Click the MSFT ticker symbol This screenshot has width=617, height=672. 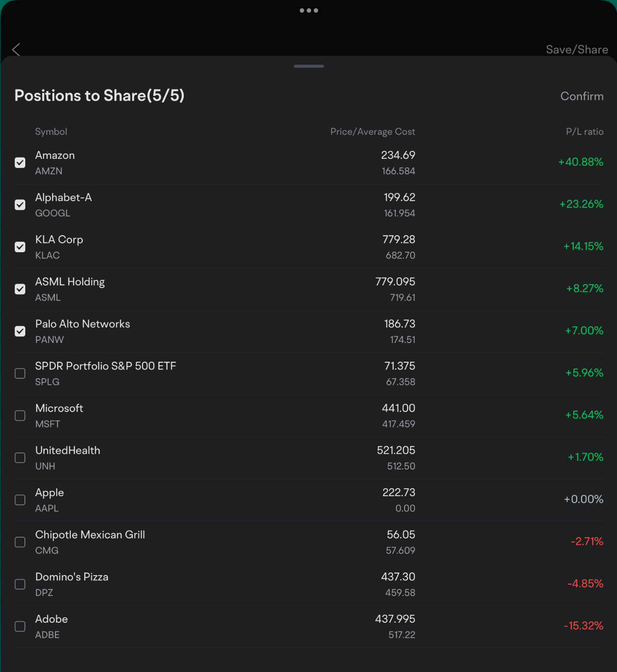48,424
